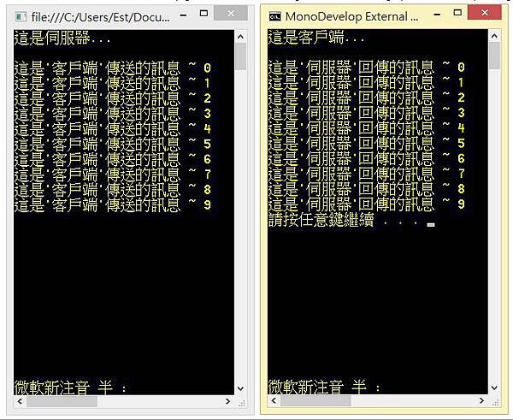The image size is (513, 420).
Task: Minimize the server console window
Action: click(x=184, y=15)
